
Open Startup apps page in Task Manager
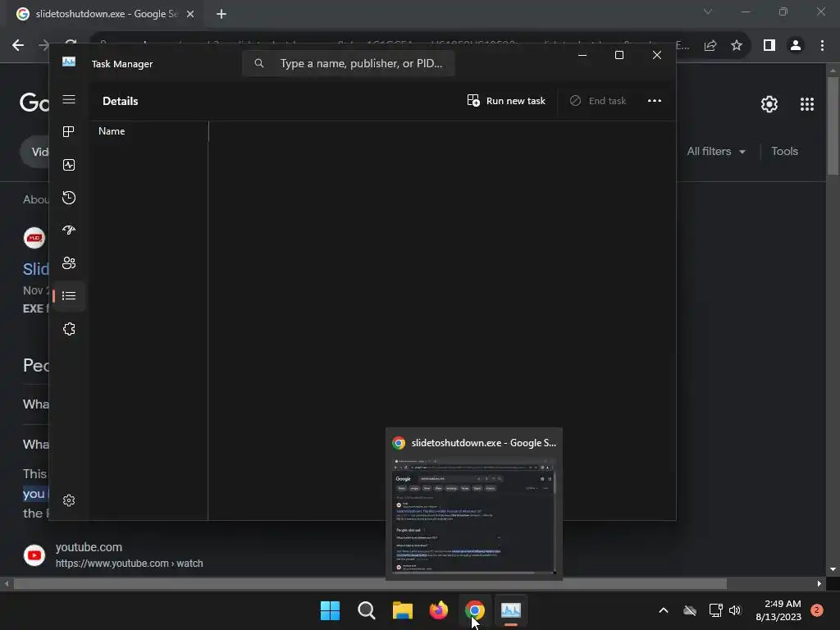(x=69, y=231)
